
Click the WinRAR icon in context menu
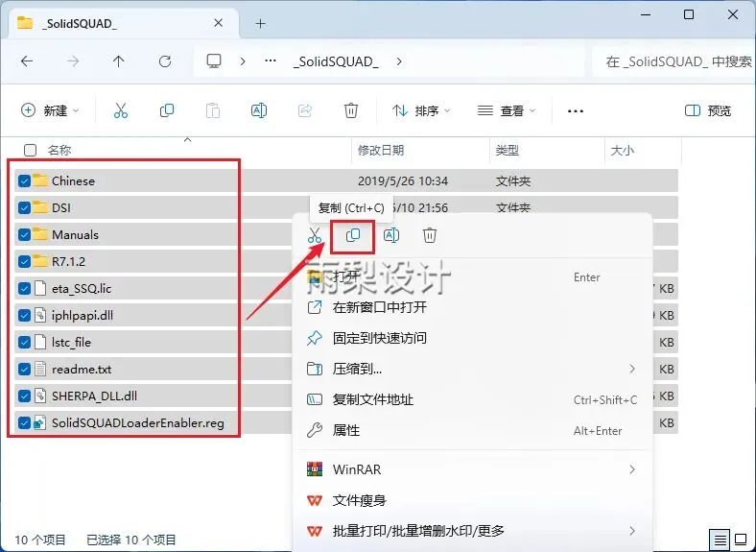point(315,469)
